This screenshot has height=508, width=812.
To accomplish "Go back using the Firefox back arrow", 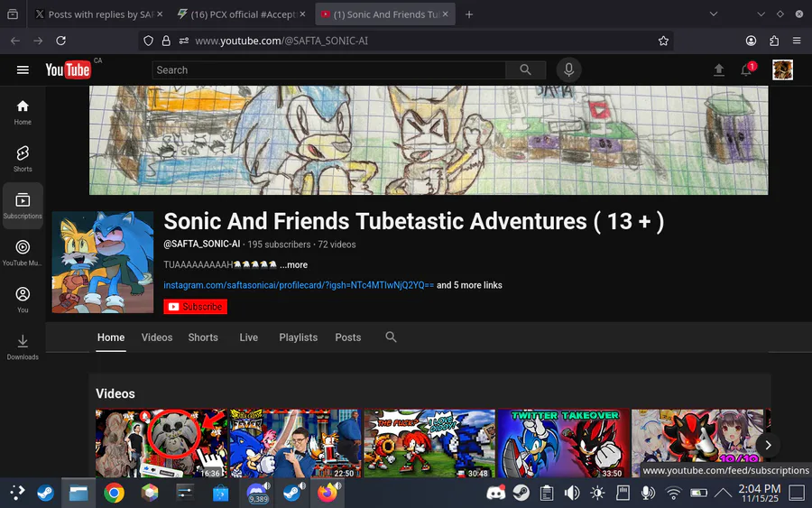I will click(15, 41).
